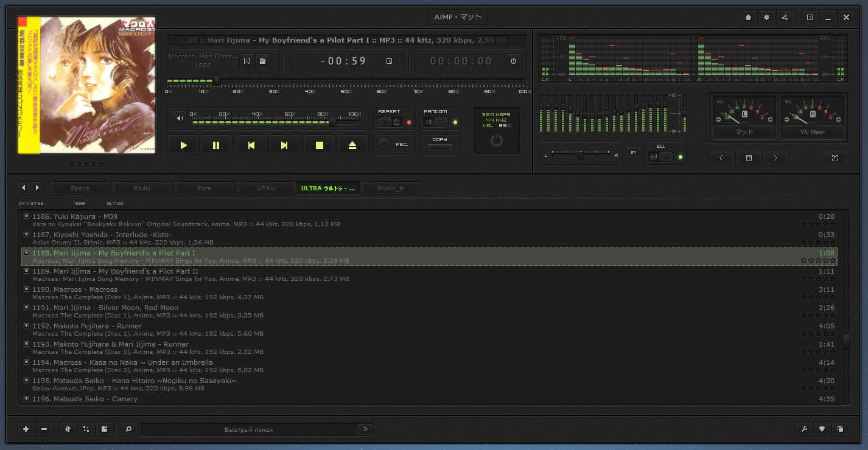
Task: Open files with the eject button
Action: pos(352,145)
